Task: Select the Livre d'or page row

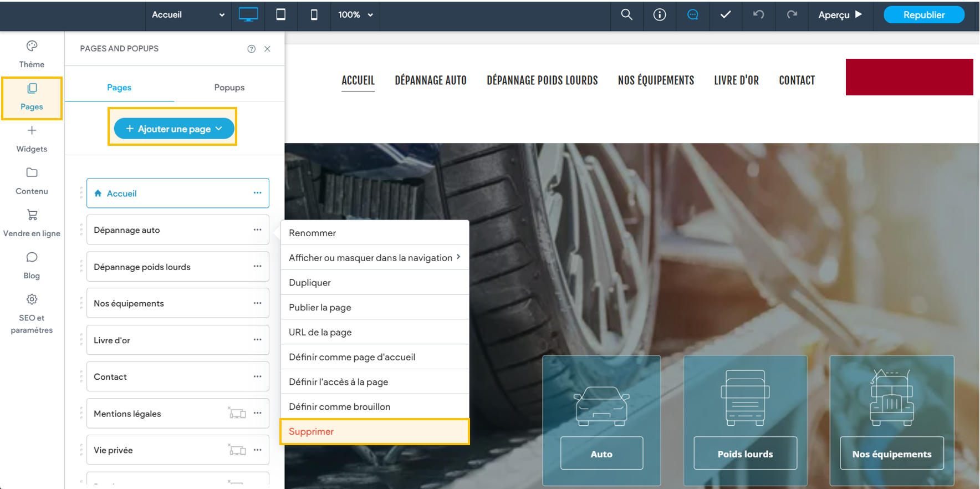Action: click(178, 340)
